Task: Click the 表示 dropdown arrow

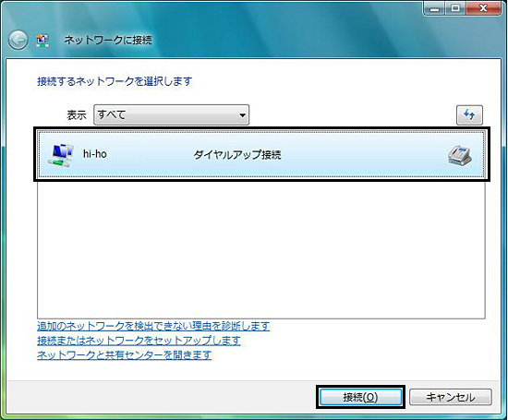Action: tap(242, 115)
